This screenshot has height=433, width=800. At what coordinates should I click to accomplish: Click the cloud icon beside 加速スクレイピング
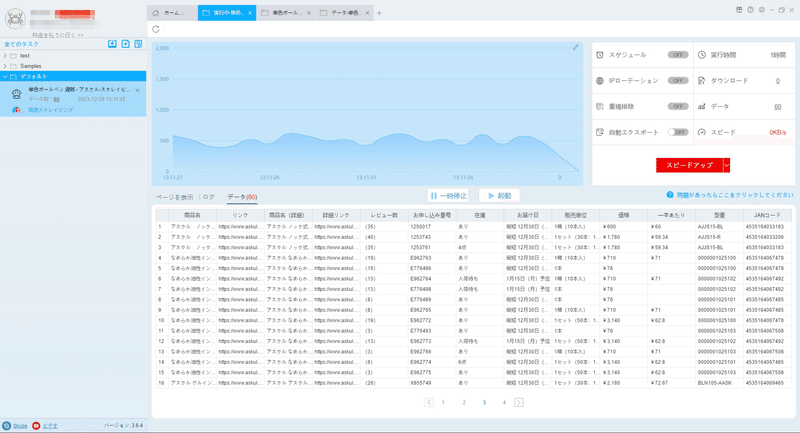[x=16, y=110]
